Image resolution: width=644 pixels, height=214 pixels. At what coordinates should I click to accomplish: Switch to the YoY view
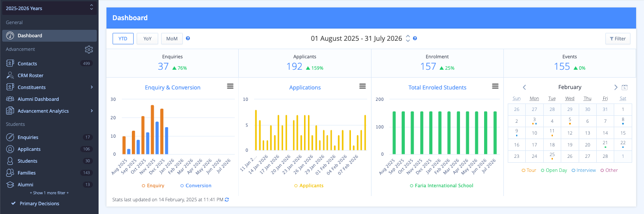pos(147,39)
